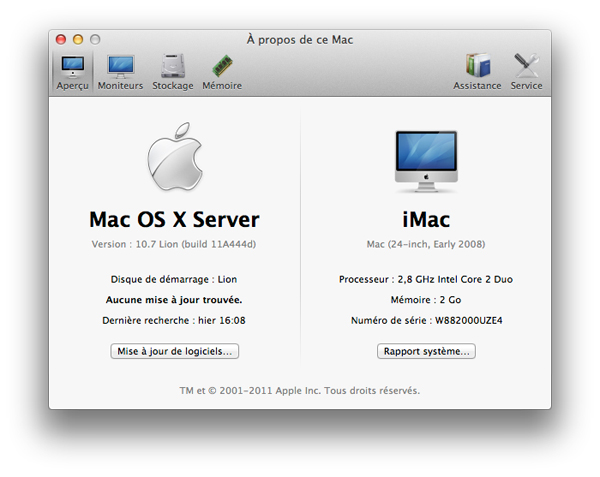Close the À propos de ce Mac window
Viewport: 600px width, 477px height.
click(61, 39)
